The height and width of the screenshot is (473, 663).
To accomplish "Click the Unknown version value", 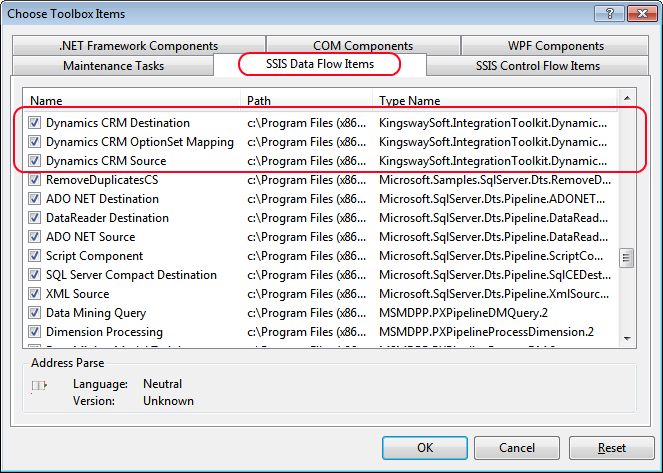I will click(x=168, y=401).
